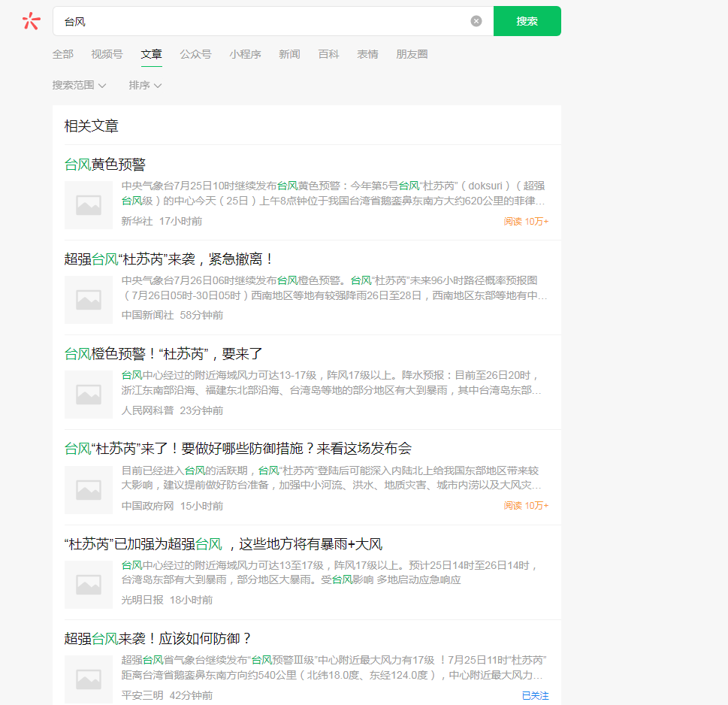
Task: Click the 中国新闻社 source name
Action: [148, 316]
